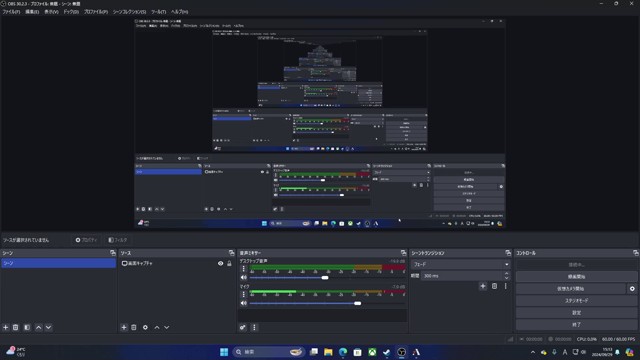
Task: Delete the selected scene via trash icon
Action: (16, 327)
